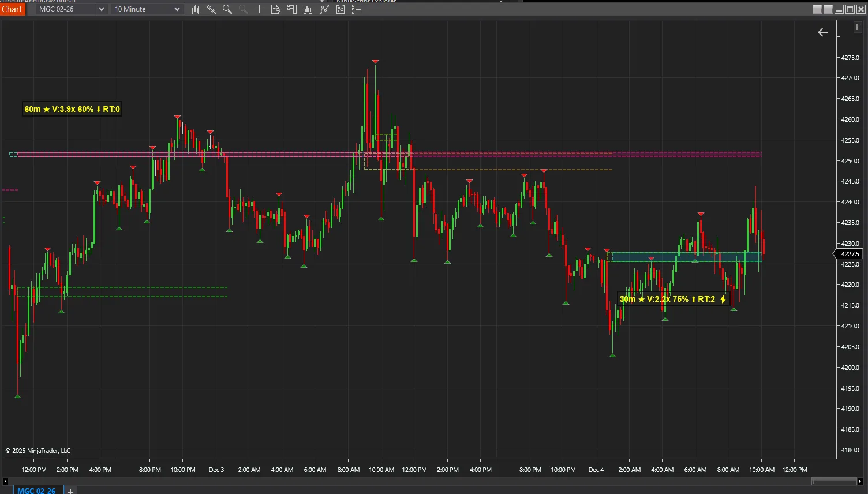The height and width of the screenshot is (494, 868).
Task: Click the 60m V:3.9x 60% RT:0 label
Action: (x=72, y=109)
